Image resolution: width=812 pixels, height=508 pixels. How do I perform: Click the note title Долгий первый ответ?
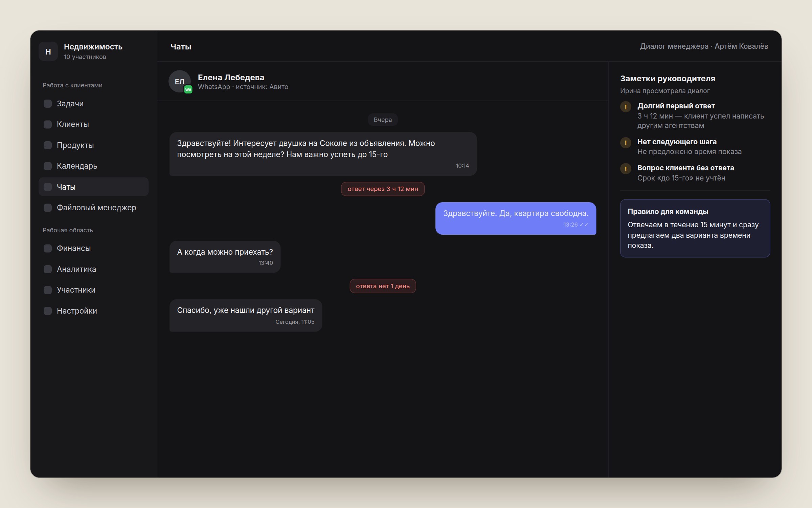pyautogui.click(x=676, y=106)
